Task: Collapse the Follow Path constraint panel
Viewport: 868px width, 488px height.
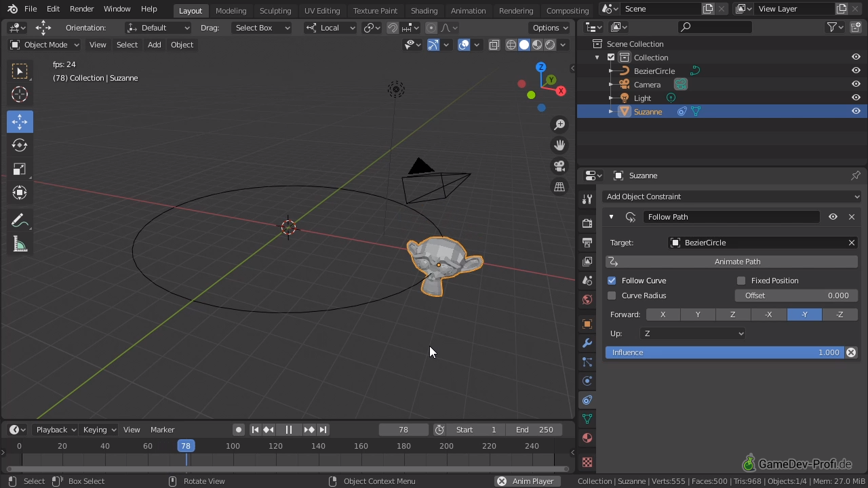Action: pyautogui.click(x=611, y=217)
